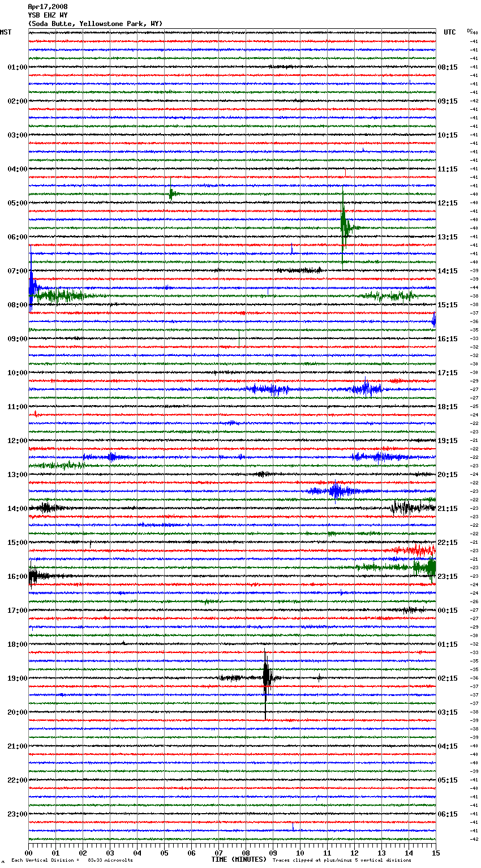Click the 23:15 UTC time label

[448, 577]
